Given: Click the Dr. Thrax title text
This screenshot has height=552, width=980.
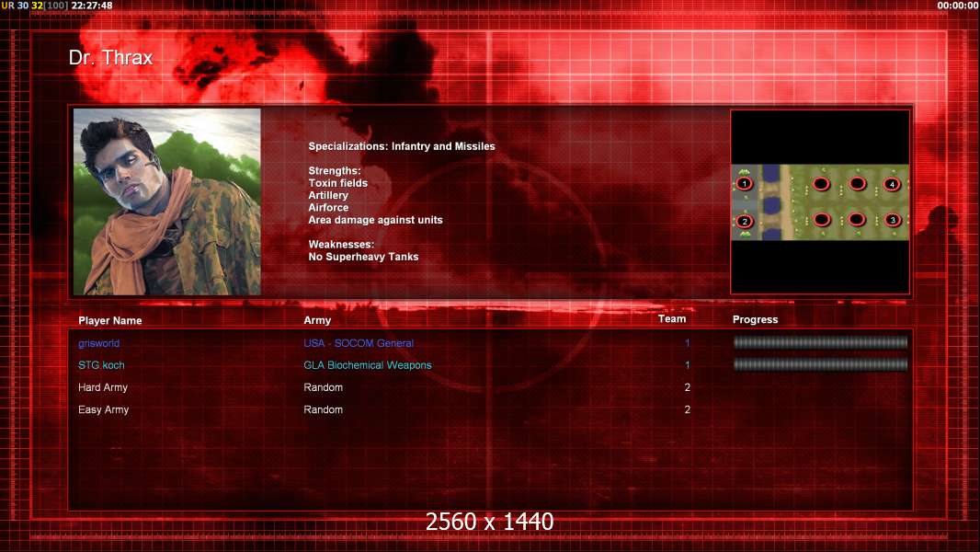Looking at the screenshot, I should 110,58.
